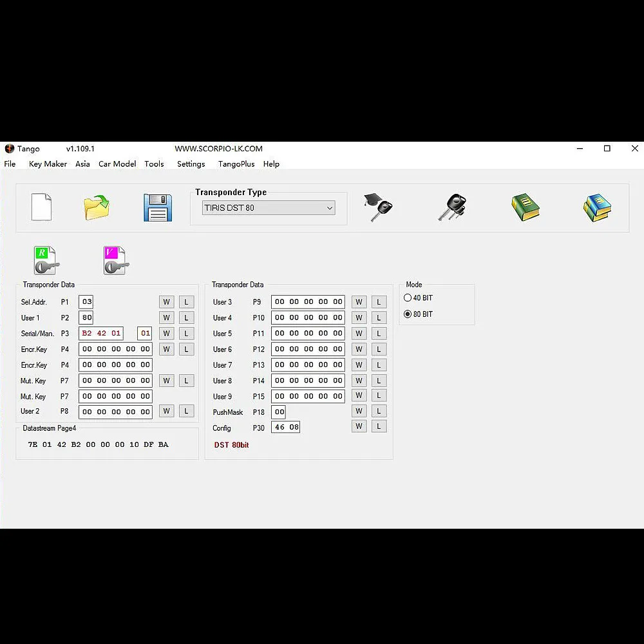The image size is (644, 644).
Task: Open the stacked colored books icon
Action: click(x=597, y=207)
